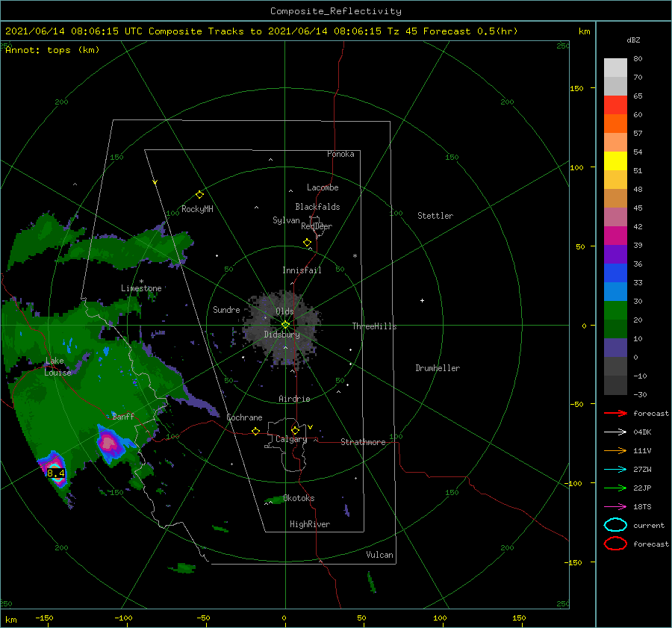Click the cyan 27ZW arrow in legend

(615, 470)
